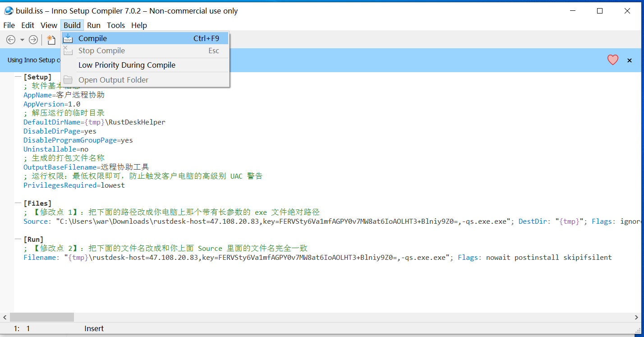Image resolution: width=644 pixels, height=337 pixels.
Task: Click the AppName=客户远程协助 line
Action: [x=64, y=95]
